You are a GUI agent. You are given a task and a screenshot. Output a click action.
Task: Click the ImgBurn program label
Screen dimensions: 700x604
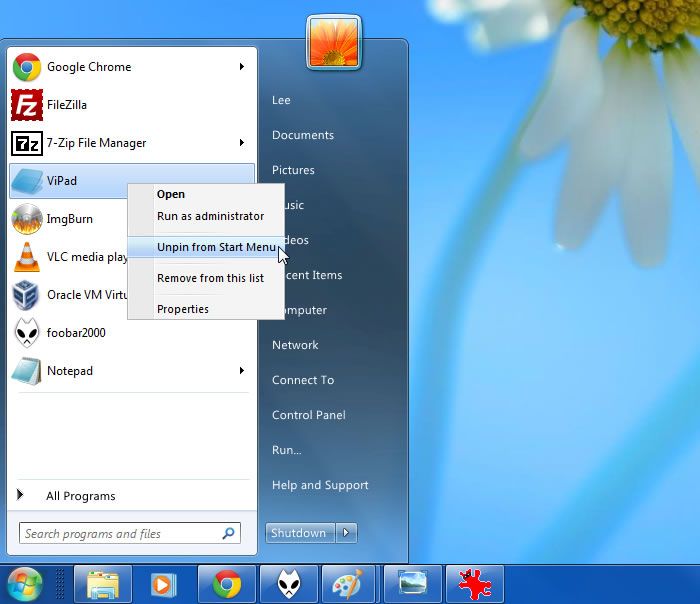[x=70, y=219]
